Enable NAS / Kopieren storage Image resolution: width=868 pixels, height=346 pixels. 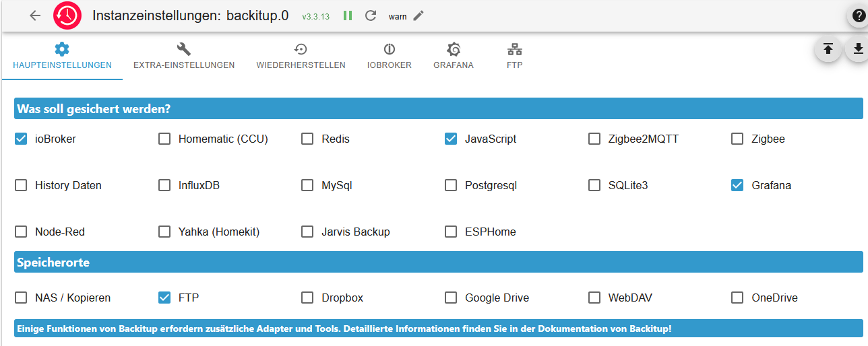[x=21, y=298]
